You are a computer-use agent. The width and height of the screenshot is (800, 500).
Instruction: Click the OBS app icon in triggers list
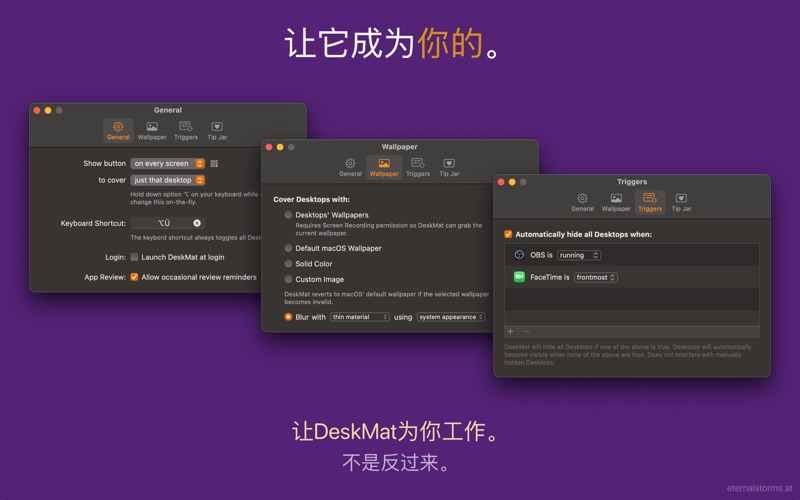point(519,255)
